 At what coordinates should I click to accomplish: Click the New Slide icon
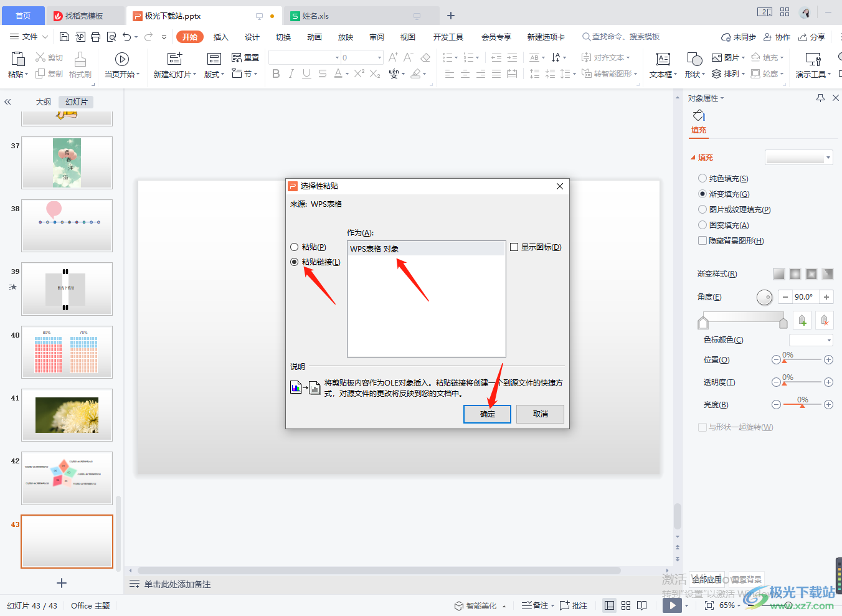(175, 59)
